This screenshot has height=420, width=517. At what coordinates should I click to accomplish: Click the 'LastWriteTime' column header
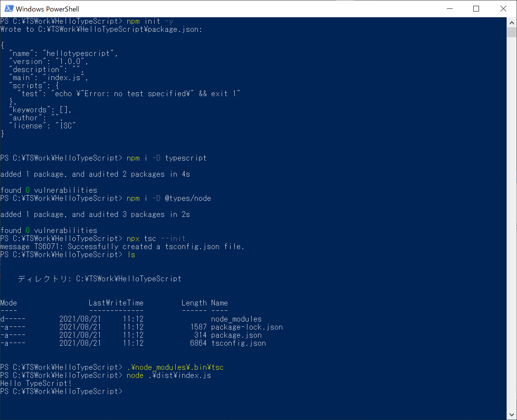(x=116, y=303)
